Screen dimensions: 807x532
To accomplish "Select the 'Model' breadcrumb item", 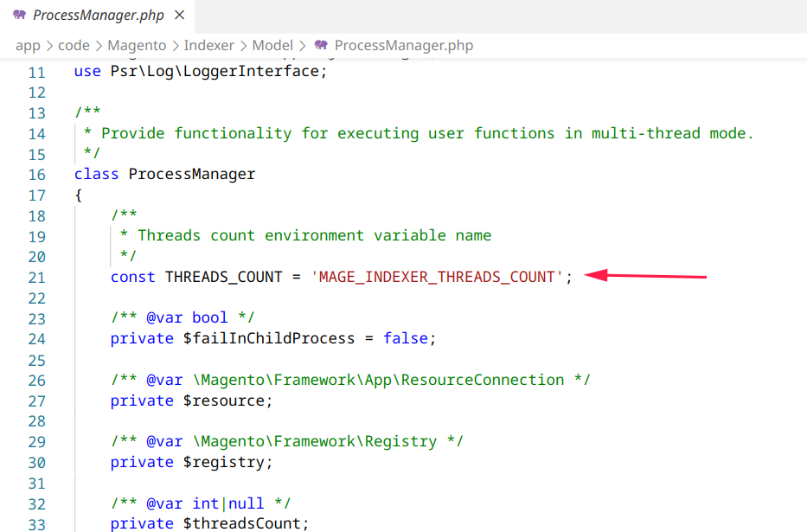I will click(x=272, y=46).
